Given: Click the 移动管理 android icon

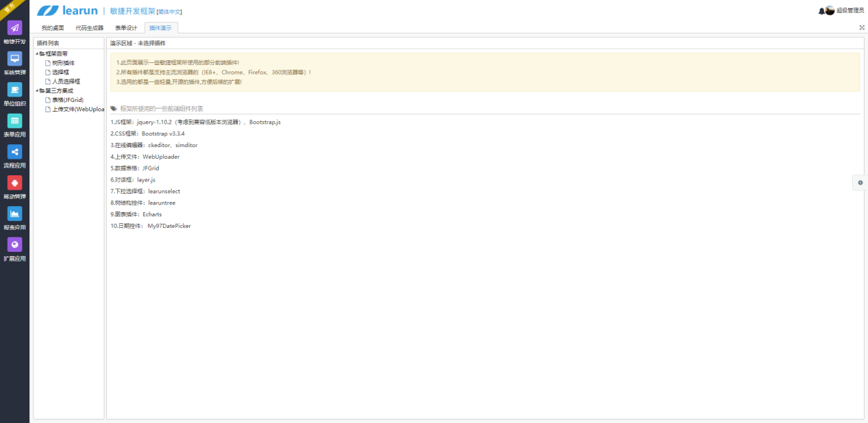Looking at the screenshot, I should [14, 183].
